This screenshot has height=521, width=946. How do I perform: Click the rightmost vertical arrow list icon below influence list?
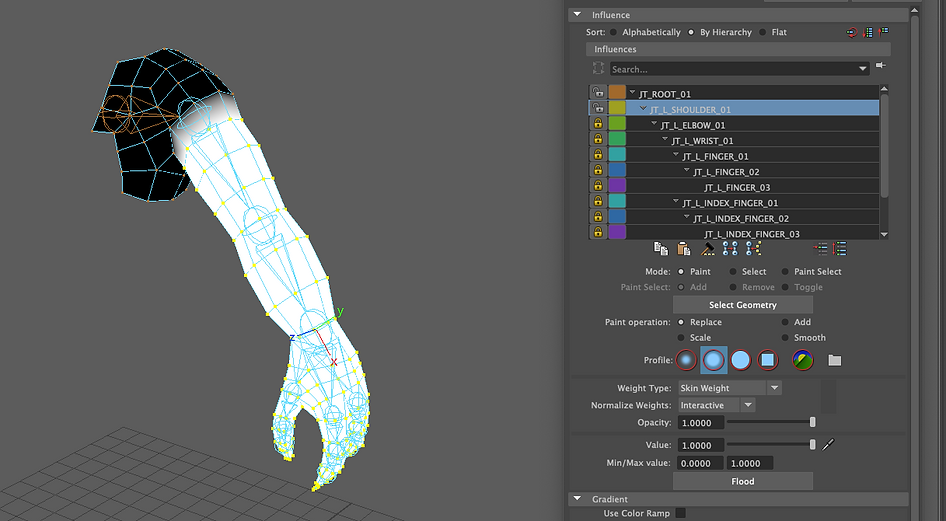click(x=840, y=248)
